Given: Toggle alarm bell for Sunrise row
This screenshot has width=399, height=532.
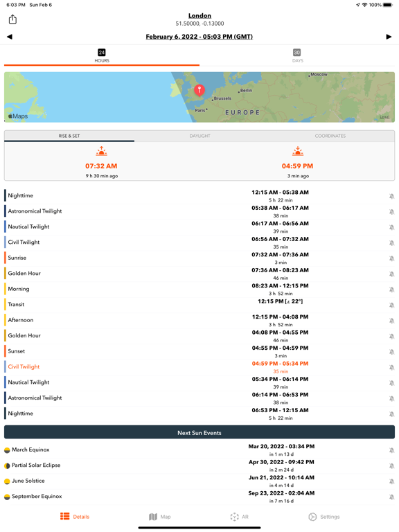Looking at the screenshot, I should [391, 258].
